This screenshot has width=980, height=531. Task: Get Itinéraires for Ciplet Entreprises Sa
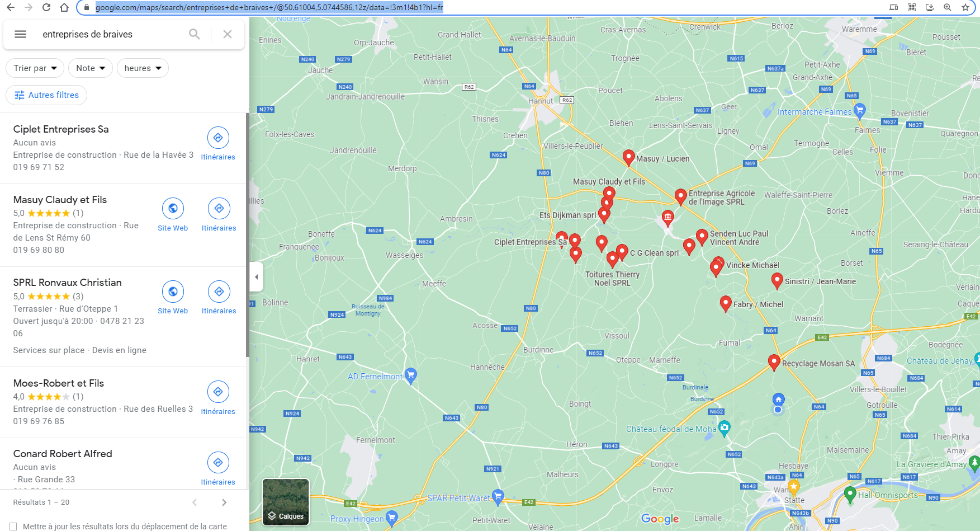coord(218,144)
